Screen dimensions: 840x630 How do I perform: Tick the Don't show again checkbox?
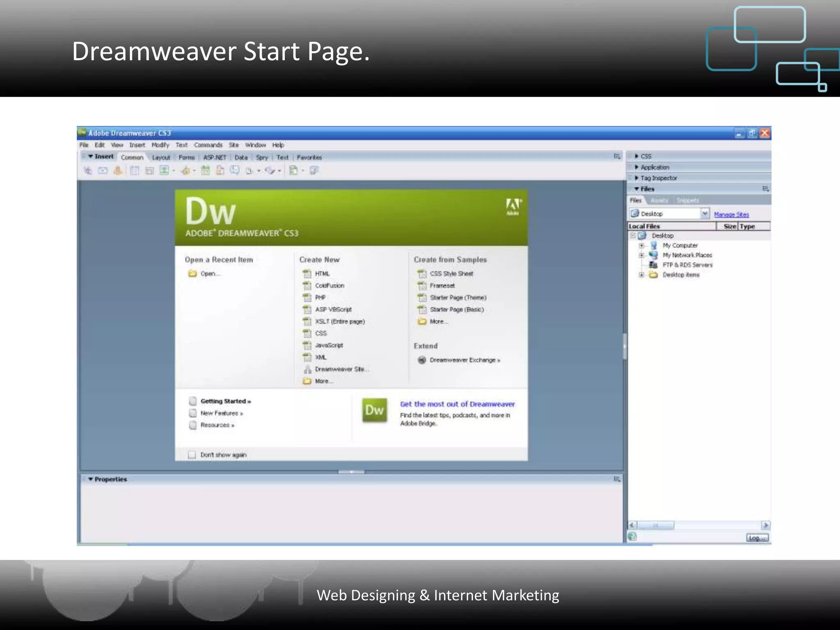tap(192, 454)
